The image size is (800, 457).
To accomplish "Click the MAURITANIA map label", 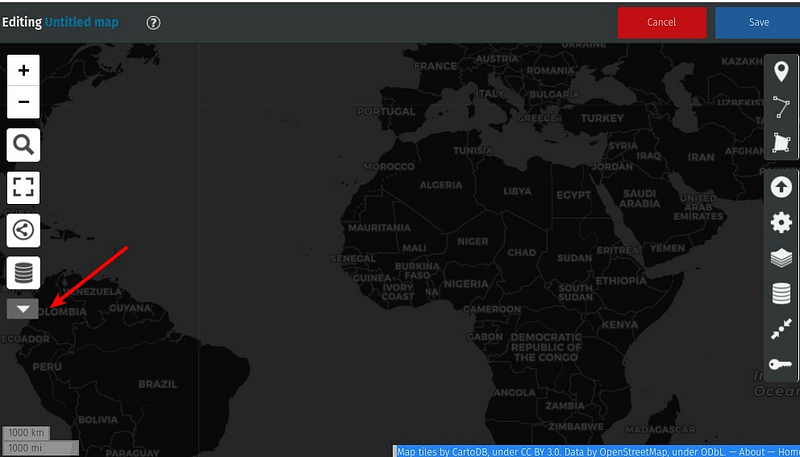I will pyautogui.click(x=379, y=228).
